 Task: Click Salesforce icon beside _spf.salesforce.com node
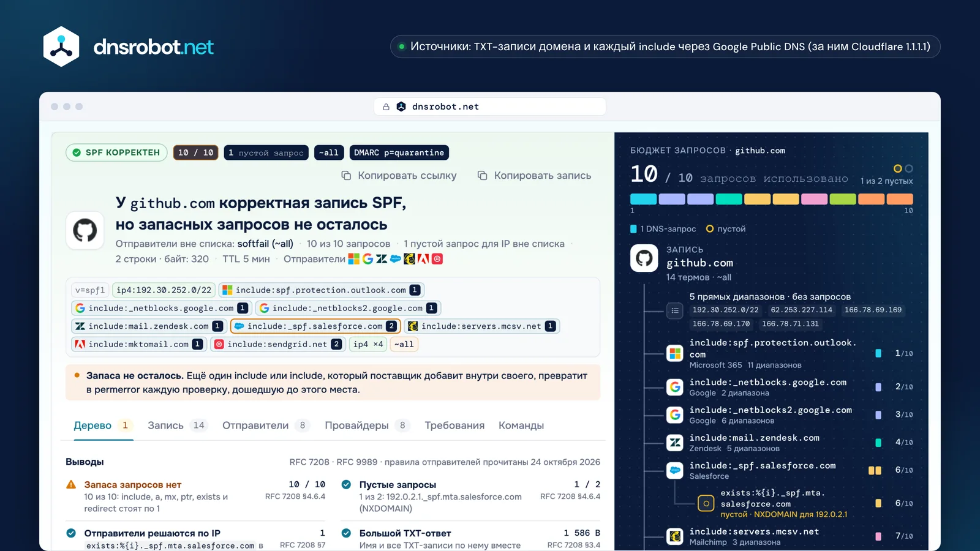click(x=675, y=470)
